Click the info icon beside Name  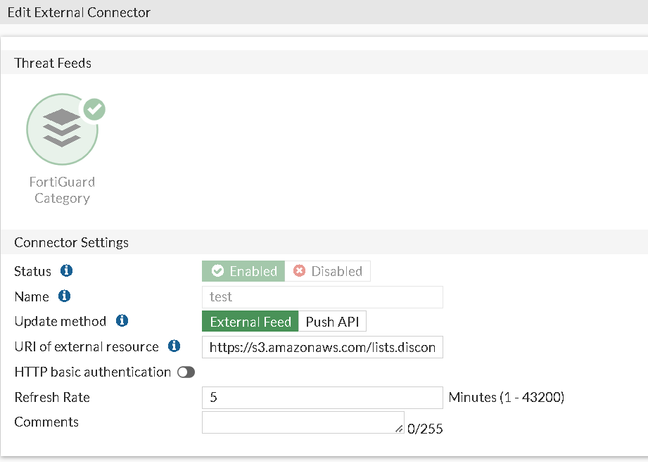pyautogui.click(x=65, y=296)
